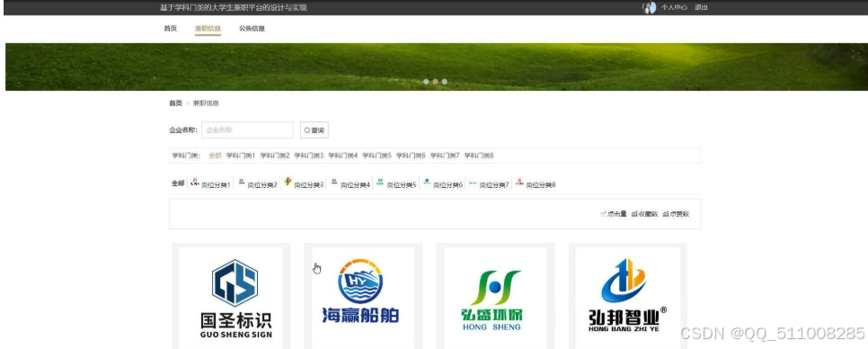Click middle carousel indicator dot

tap(435, 82)
